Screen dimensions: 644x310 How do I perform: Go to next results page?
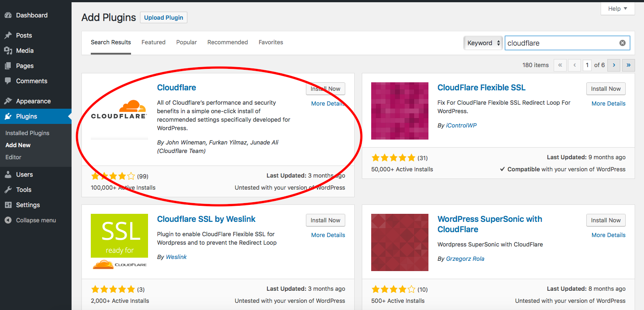(614, 65)
